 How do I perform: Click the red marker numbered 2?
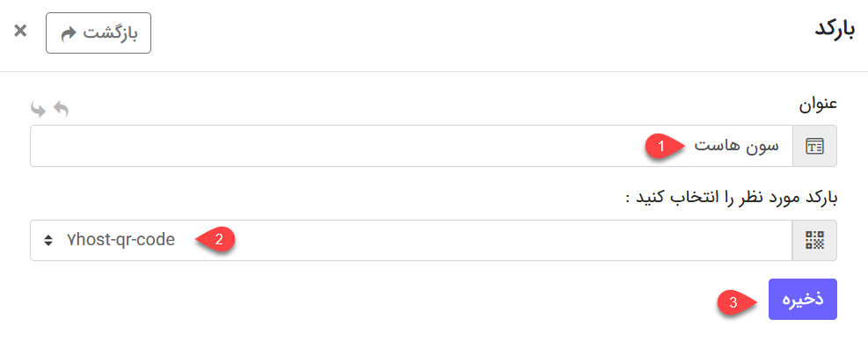tap(216, 240)
